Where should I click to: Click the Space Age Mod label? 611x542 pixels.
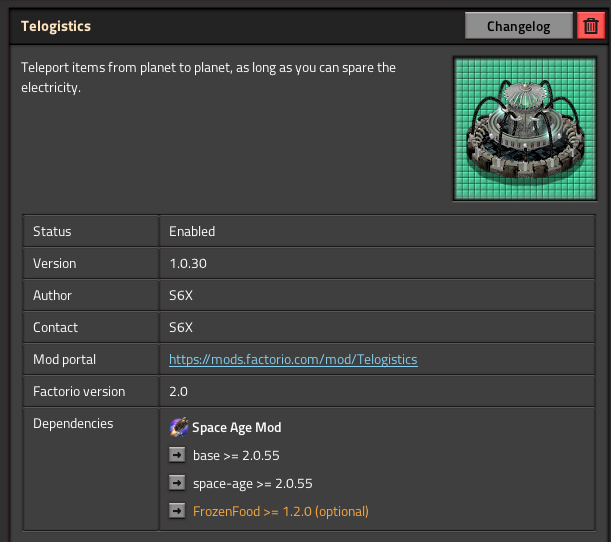click(236, 427)
